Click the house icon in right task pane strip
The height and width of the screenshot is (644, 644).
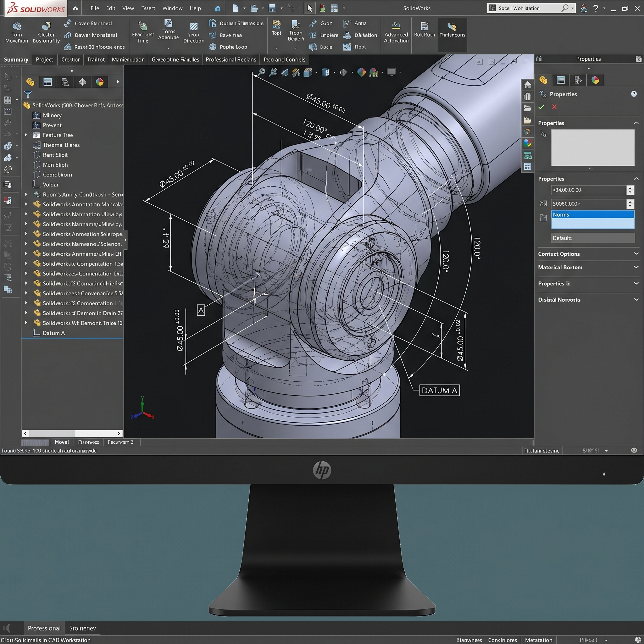[527, 85]
